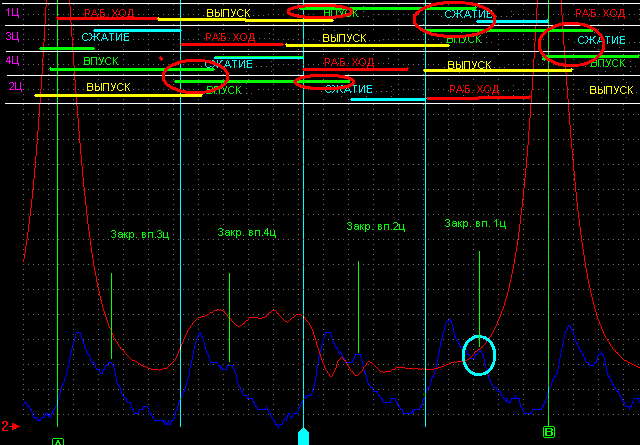The width and height of the screenshot is (640, 445).
Task: Click СЖАТИЕ label in the 1Ц row
Action: point(469,15)
